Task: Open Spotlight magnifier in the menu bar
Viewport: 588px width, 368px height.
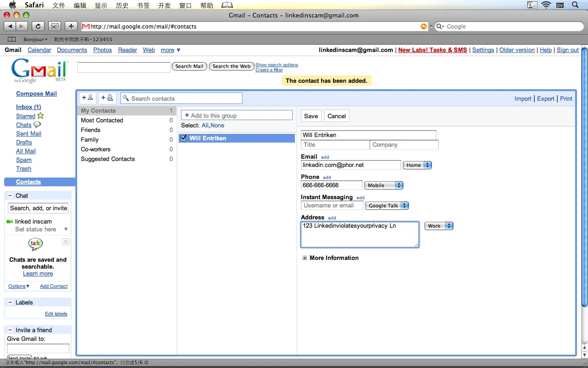Action: point(575,5)
